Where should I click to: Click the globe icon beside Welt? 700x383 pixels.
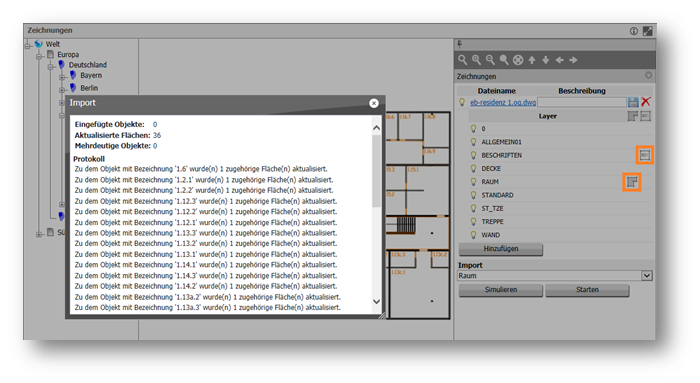(39, 44)
